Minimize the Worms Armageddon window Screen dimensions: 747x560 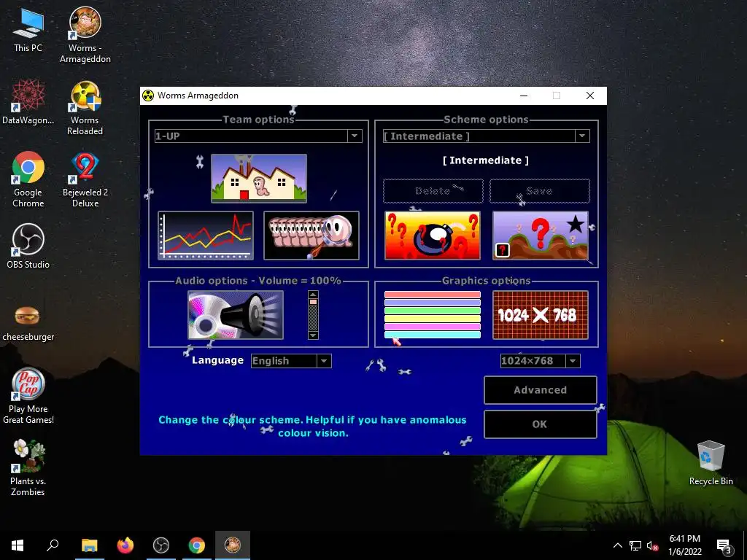pos(524,96)
